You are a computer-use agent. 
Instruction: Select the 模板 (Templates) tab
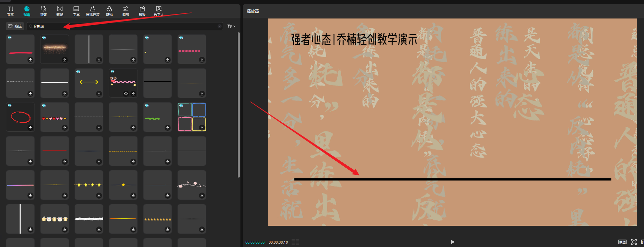pos(142,11)
